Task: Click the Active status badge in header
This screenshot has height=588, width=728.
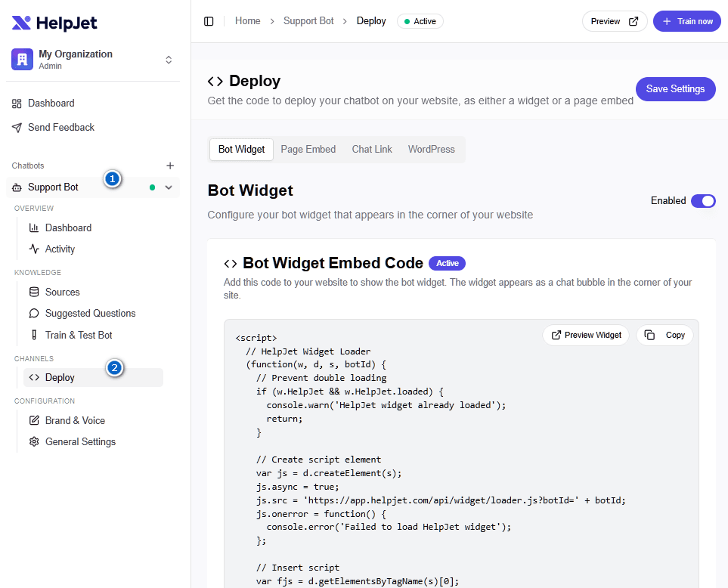Action: (420, 21)
